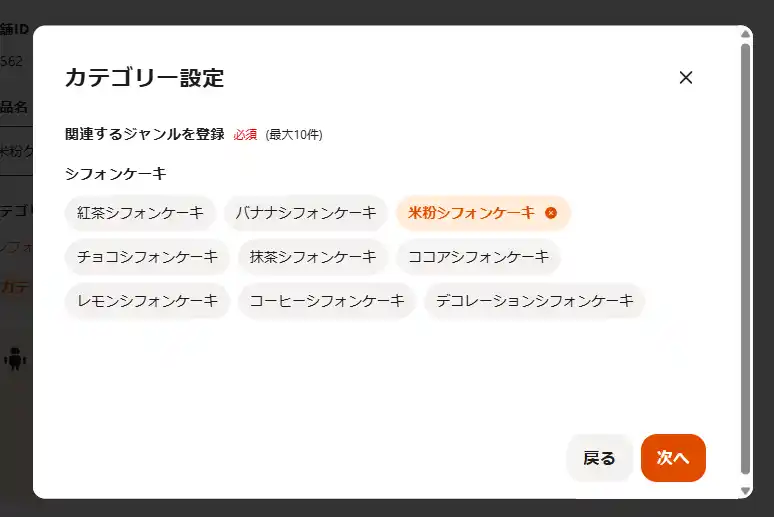Enable the ココアシフォンケーキ genre chip
The image size is (774, 517).
[x=478, y=257]
